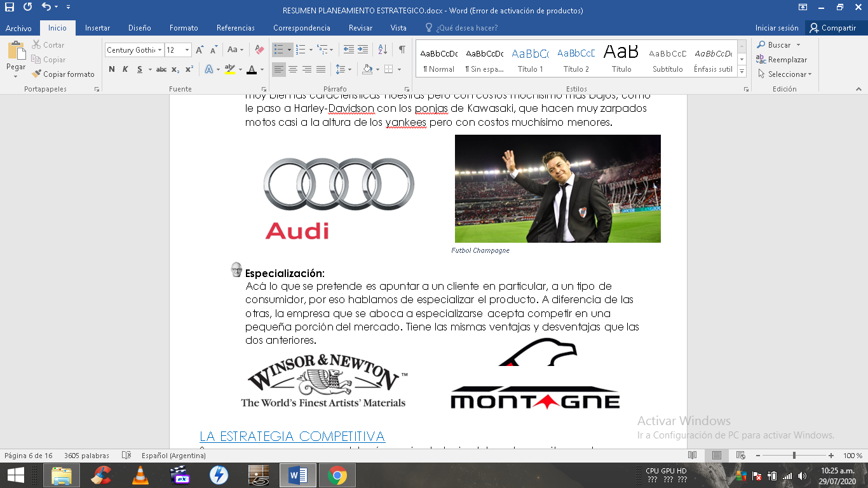The width and height of the screenshot is (868, 488).
Task: Switch to web layout view
Action: point(740,456)
